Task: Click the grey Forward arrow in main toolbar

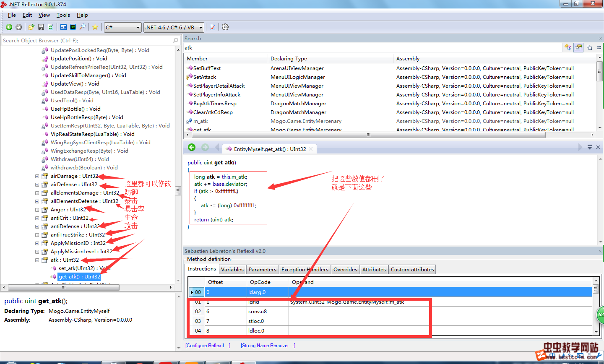Action: point(18,27)
